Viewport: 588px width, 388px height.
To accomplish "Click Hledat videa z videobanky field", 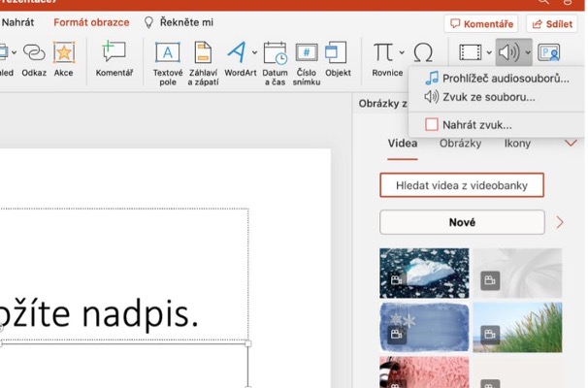I will pos(462,185).
